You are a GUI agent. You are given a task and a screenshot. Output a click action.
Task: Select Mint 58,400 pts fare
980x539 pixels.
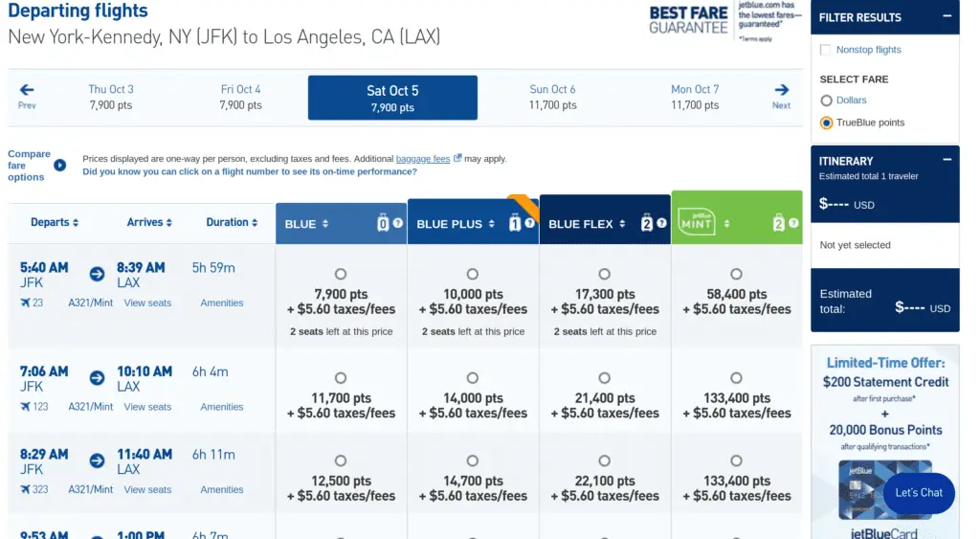click(736, 274)
